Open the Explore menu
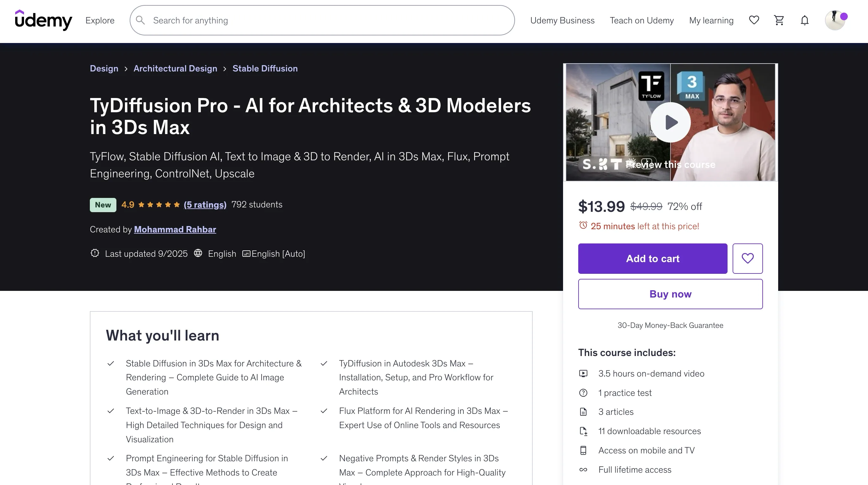 pyautogui.click(x=100, y=20)
